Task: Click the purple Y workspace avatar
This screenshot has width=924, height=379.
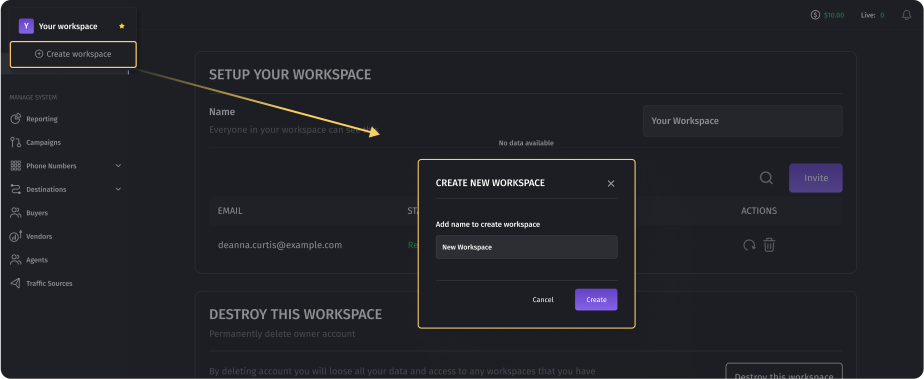Action: 26,26
